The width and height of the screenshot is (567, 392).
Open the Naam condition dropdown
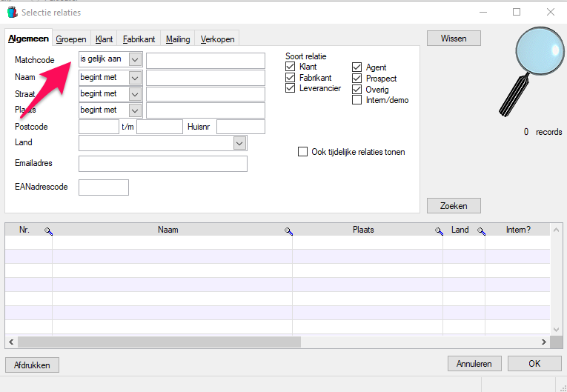click(x=135, y=78)
